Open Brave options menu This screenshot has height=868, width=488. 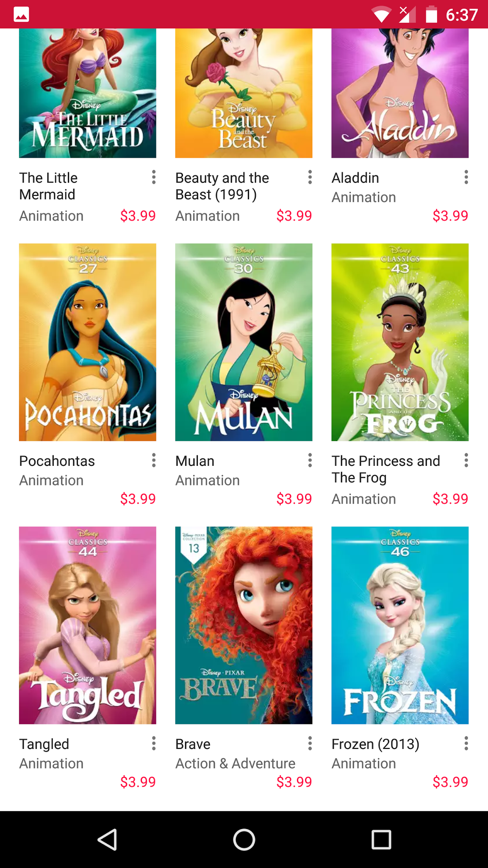(310, 743)
